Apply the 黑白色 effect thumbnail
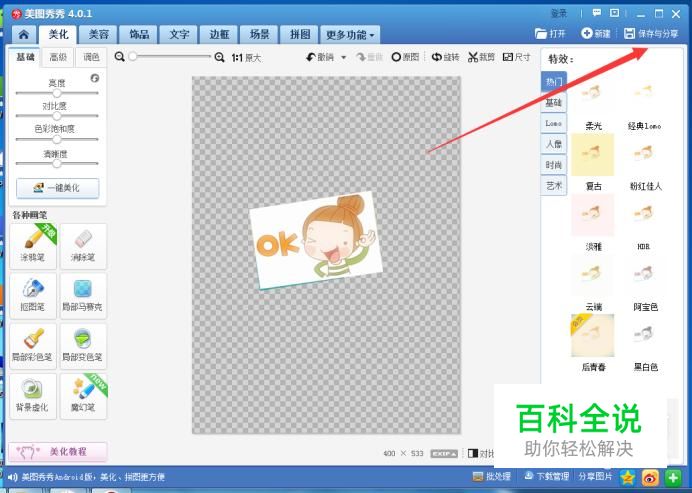 pos(644,335)
